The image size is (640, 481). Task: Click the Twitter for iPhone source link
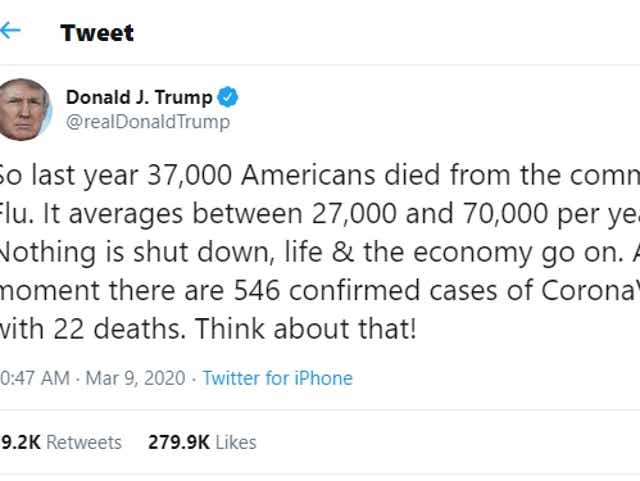277,378
